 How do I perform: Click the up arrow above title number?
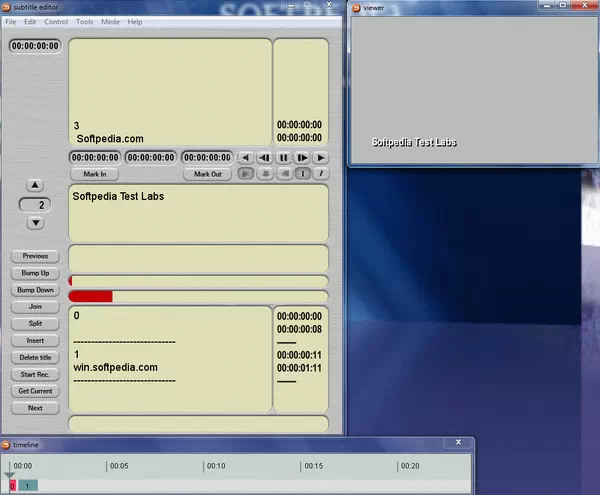pyautogui.click(x=35, y=186)
